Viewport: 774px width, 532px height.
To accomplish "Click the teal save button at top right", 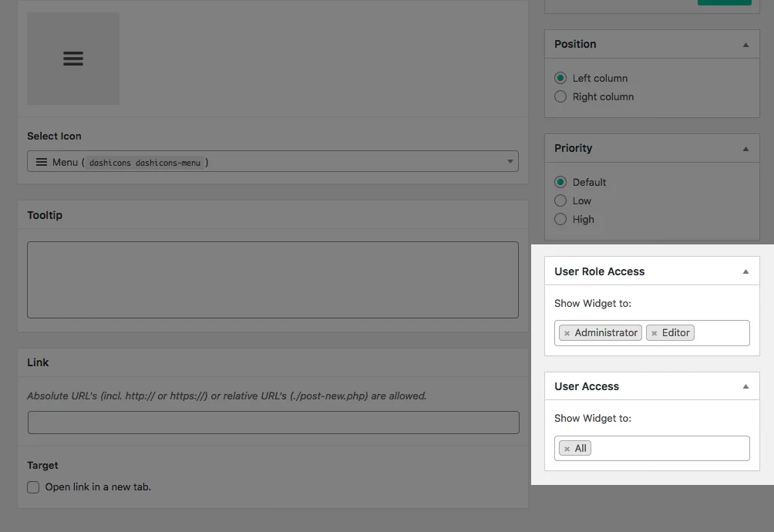I will click(x=724, y=2).
